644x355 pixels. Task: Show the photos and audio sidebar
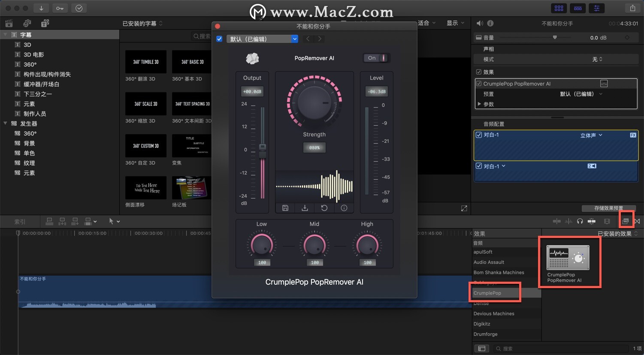pos(27,23)
